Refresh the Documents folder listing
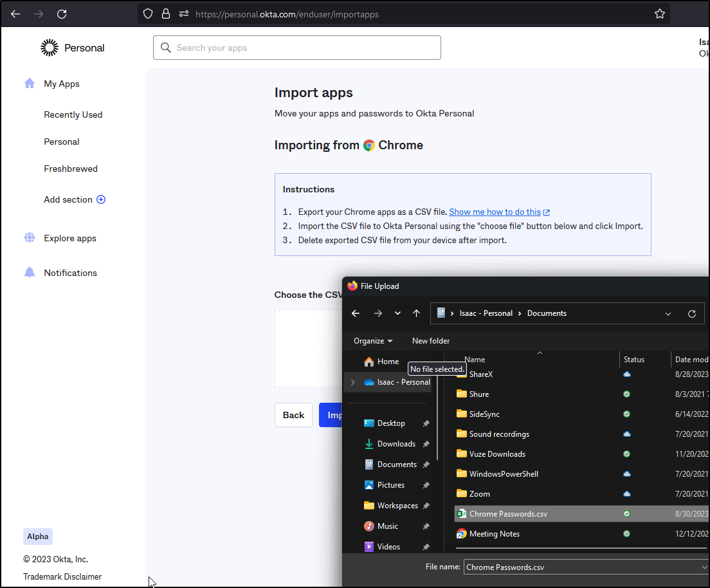This screenshot has width=710, height=588. (692, 313)
